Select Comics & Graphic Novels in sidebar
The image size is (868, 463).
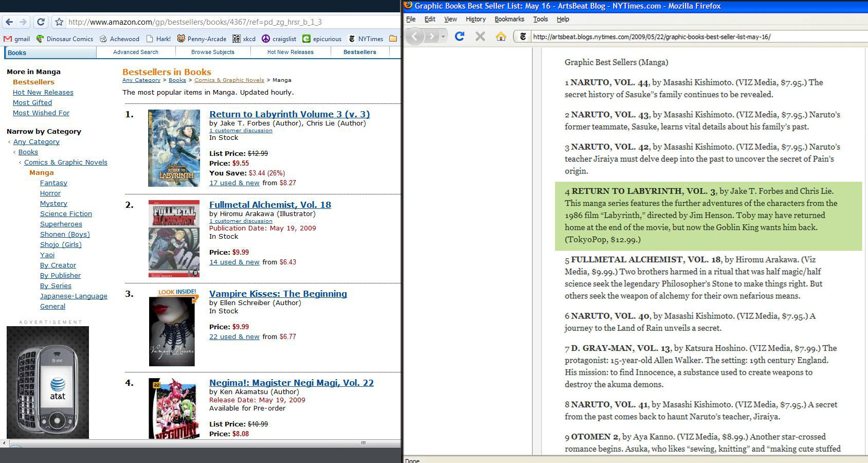click(x=66, y=162)
